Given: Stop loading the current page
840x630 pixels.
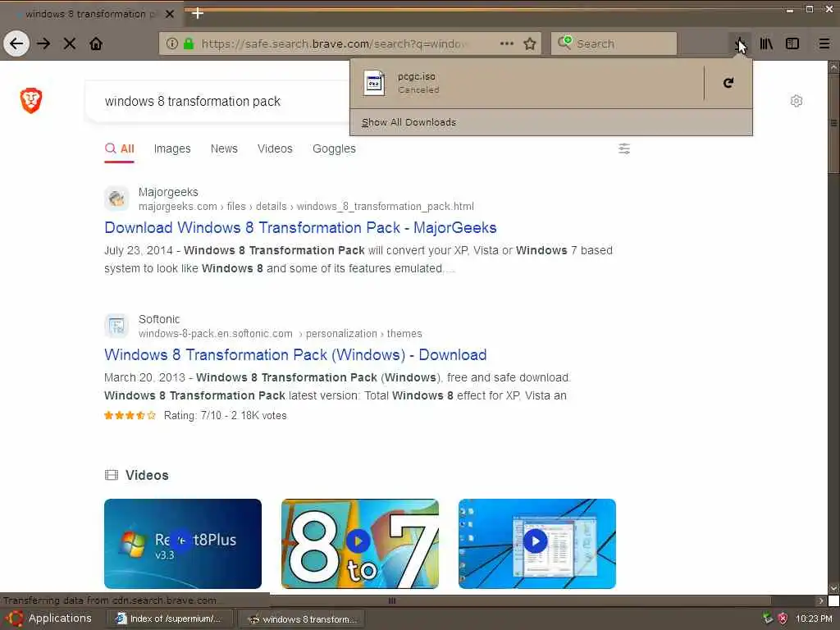Looking at the screenshot, I should [x=70, y=43].
